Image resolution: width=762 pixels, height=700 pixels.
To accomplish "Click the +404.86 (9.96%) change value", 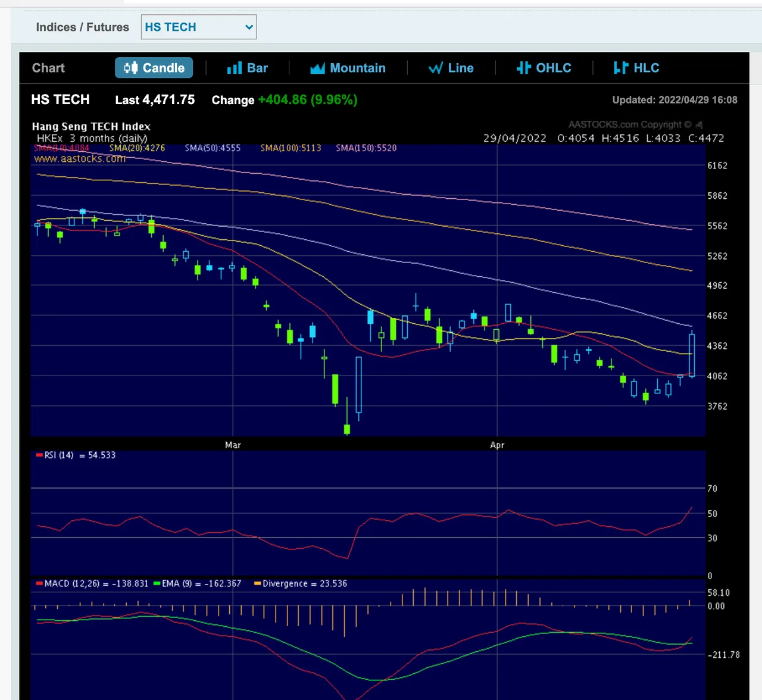I will (307, 100).
